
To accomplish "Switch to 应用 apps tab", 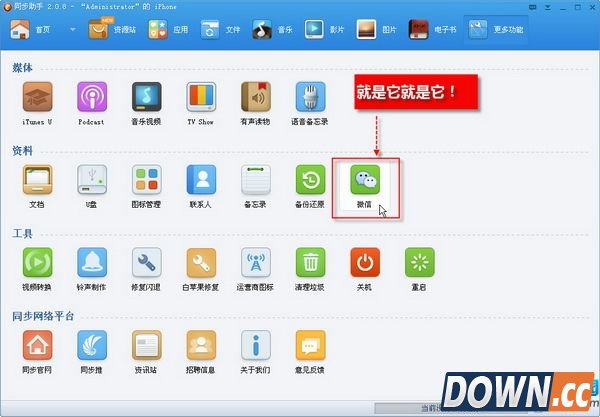I will (168, 29).
